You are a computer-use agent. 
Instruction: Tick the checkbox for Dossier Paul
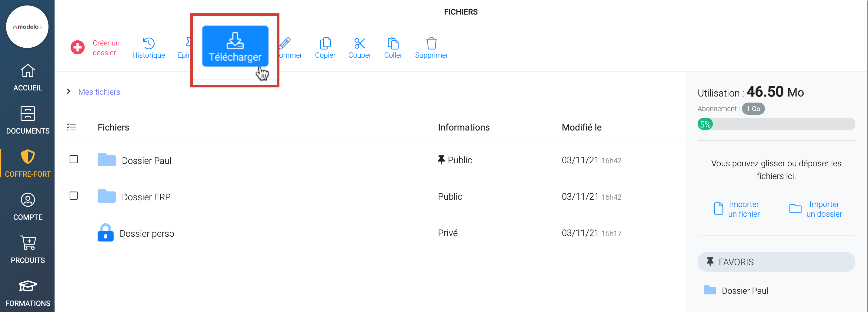pyautogui.click(x=73, y=159)
